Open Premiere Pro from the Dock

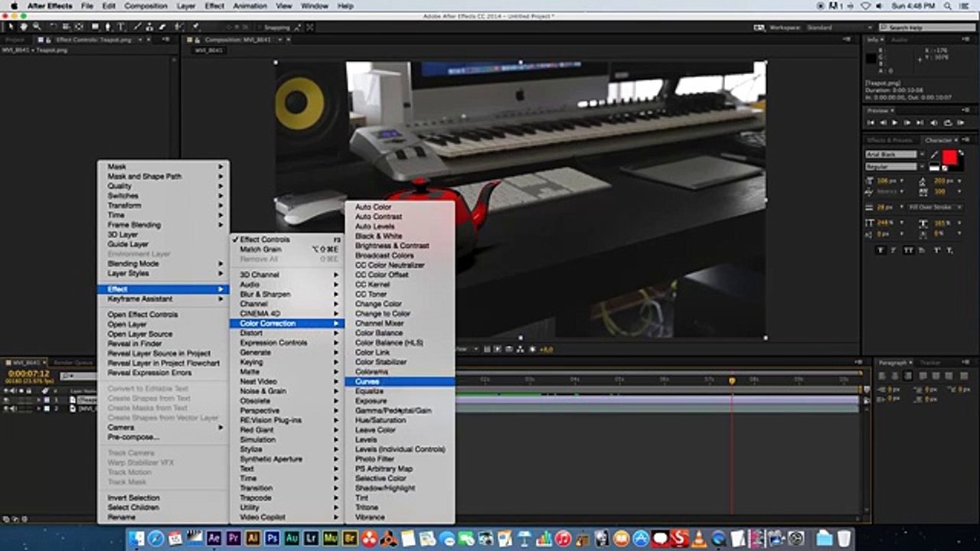tap(234, 539)
